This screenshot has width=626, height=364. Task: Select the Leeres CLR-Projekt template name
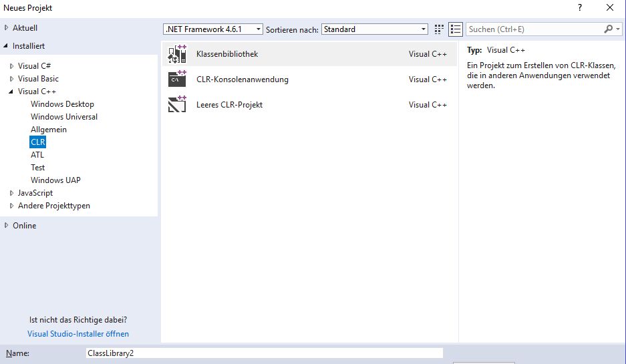pyautogui.click(x=229, y=105)
